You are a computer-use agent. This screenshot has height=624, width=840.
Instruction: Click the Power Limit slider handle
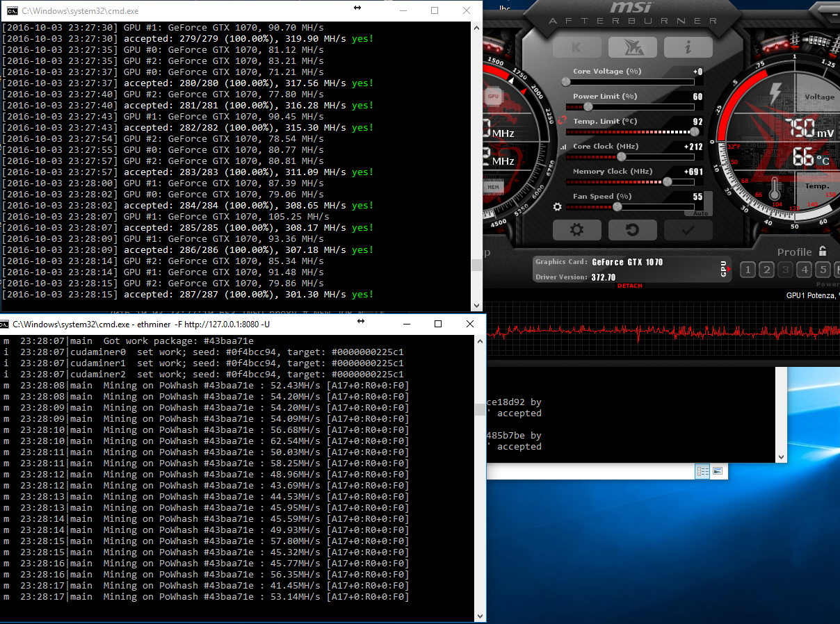(588, 106)
